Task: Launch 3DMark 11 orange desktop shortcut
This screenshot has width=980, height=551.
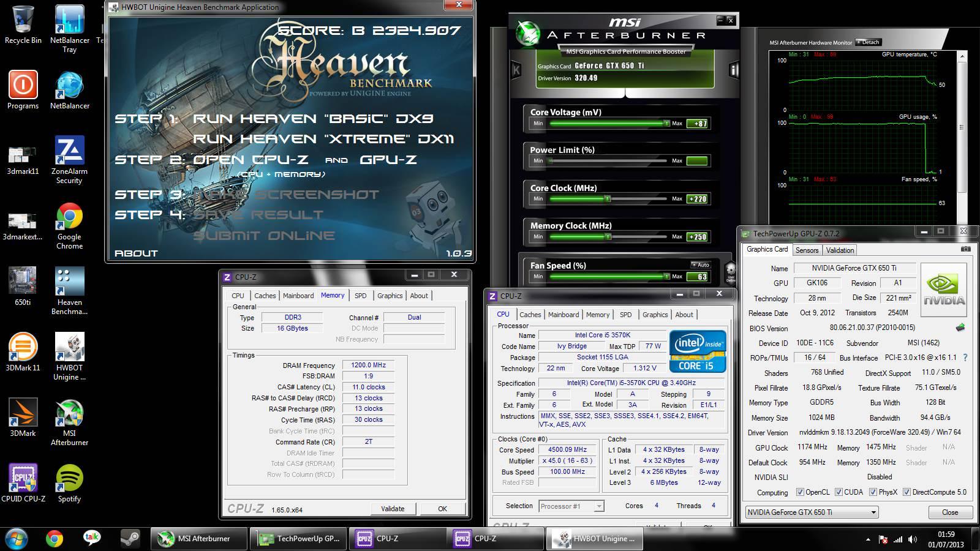Action: pos(23,352)
